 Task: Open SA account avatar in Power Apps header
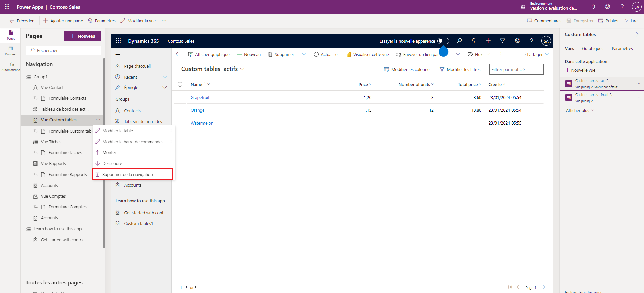click(x=636, y=7)
